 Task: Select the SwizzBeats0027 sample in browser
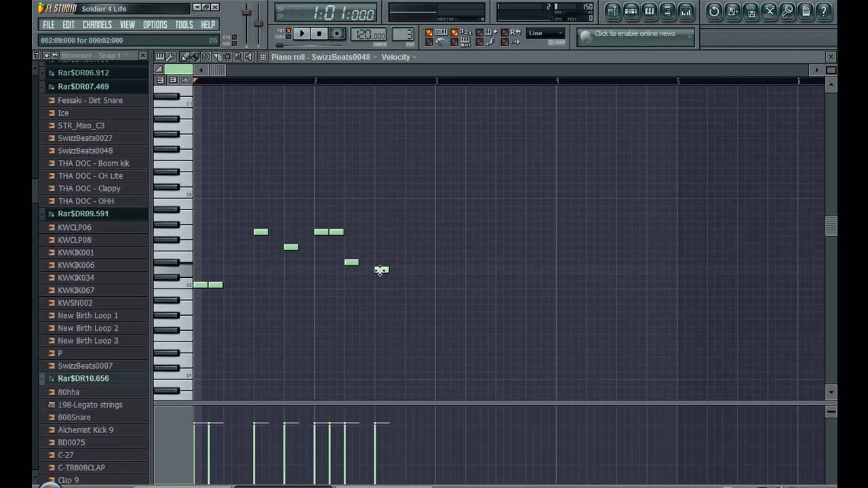[x=85, y=138]
